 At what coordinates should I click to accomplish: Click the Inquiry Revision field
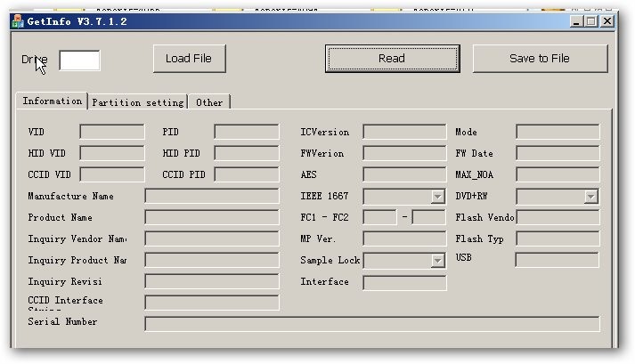pyautogui.click(x=212, y=281)
